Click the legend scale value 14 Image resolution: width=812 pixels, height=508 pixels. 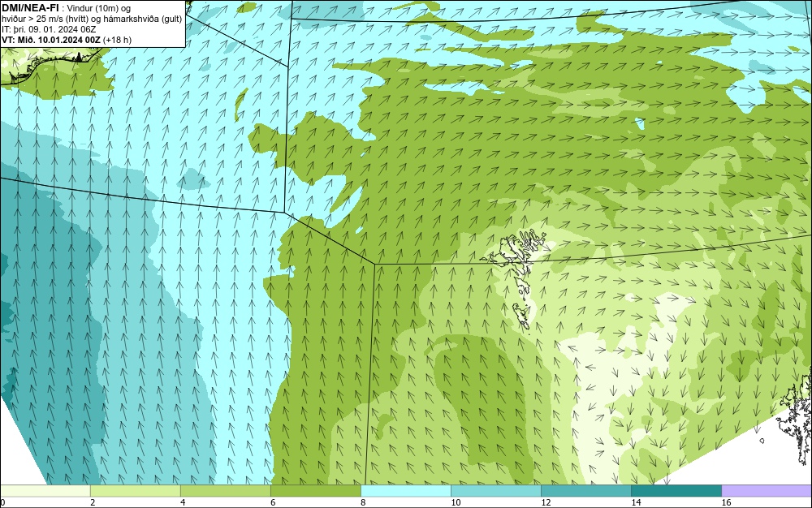tap(636, 502)
